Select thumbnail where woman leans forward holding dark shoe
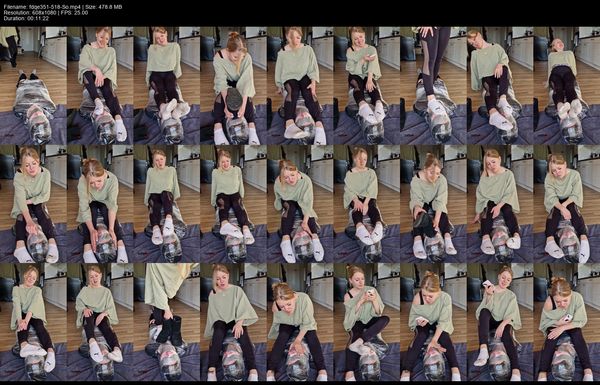Screen dimensions: 600x385 pos(233,86)
